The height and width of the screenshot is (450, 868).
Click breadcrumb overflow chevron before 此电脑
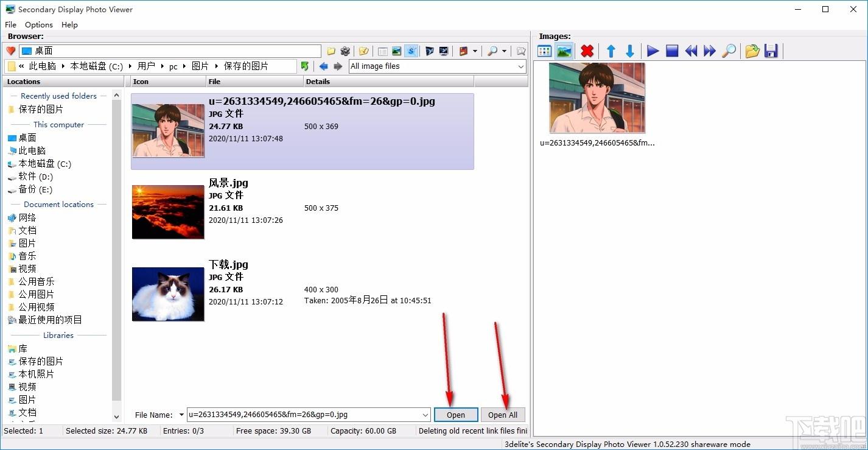pos(21,66)
